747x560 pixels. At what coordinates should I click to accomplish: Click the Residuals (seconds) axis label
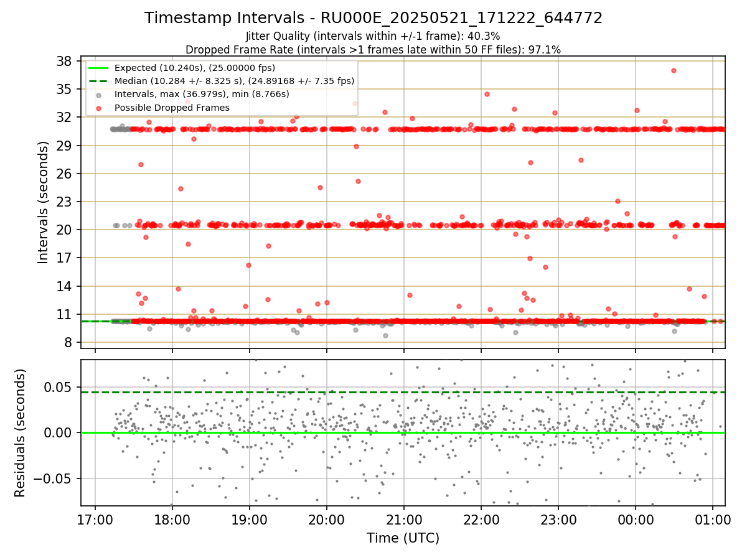(x=20, y=433)
